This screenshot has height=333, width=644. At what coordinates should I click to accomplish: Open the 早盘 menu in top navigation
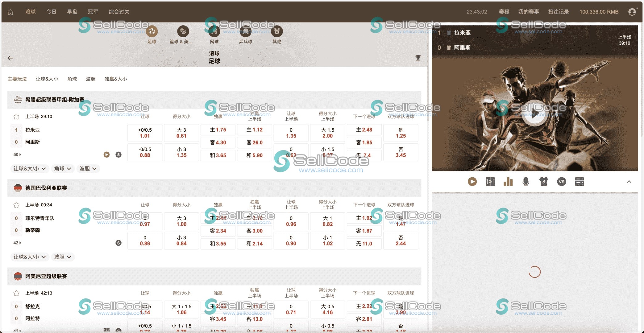click(72, 11)
